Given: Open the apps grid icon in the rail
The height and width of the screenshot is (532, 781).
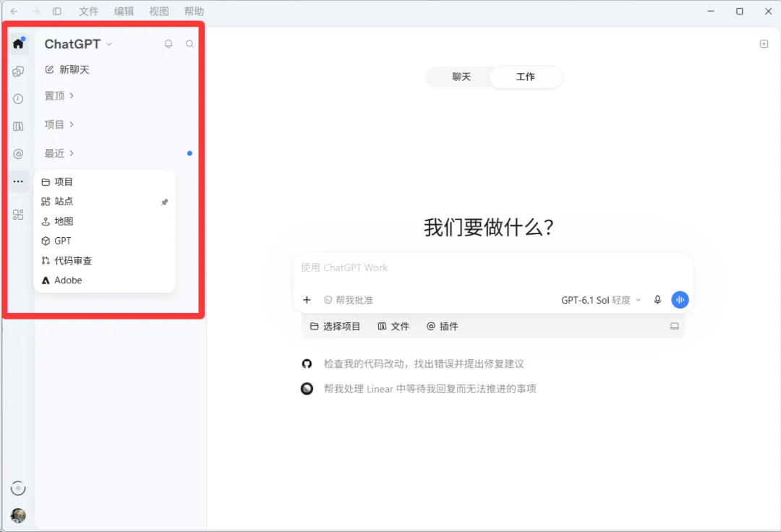Looking at the screenshot, I should tap(18, 215).
